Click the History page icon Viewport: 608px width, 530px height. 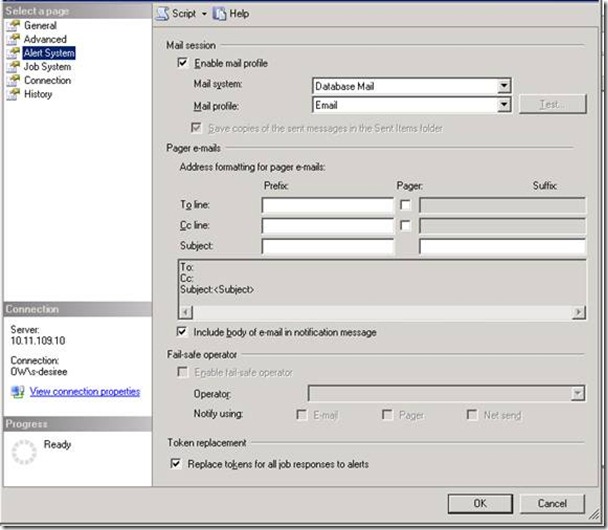13,94
